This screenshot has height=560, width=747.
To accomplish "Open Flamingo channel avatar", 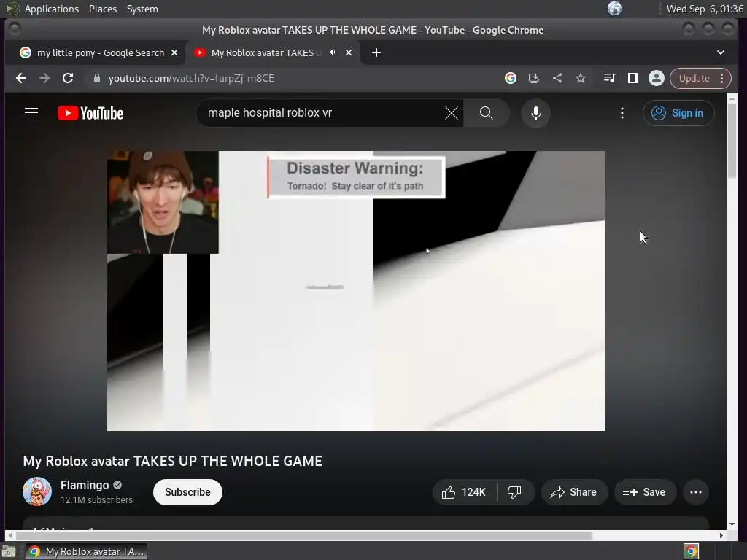I will click(x=37, y=491).
